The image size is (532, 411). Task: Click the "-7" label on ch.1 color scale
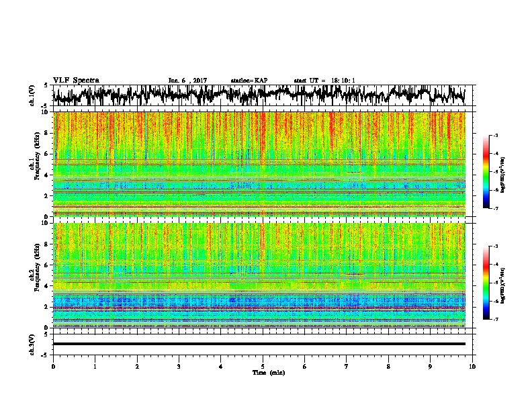pos(496,208)
